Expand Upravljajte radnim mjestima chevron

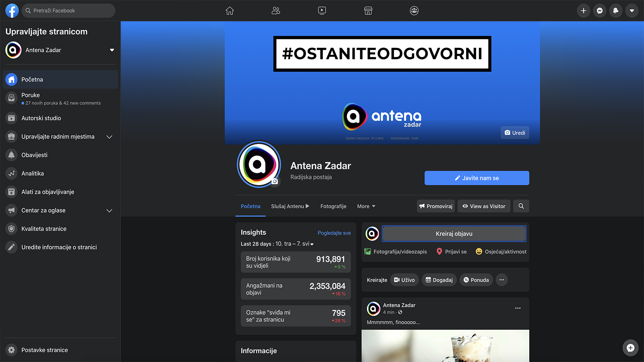coord(109,137)
